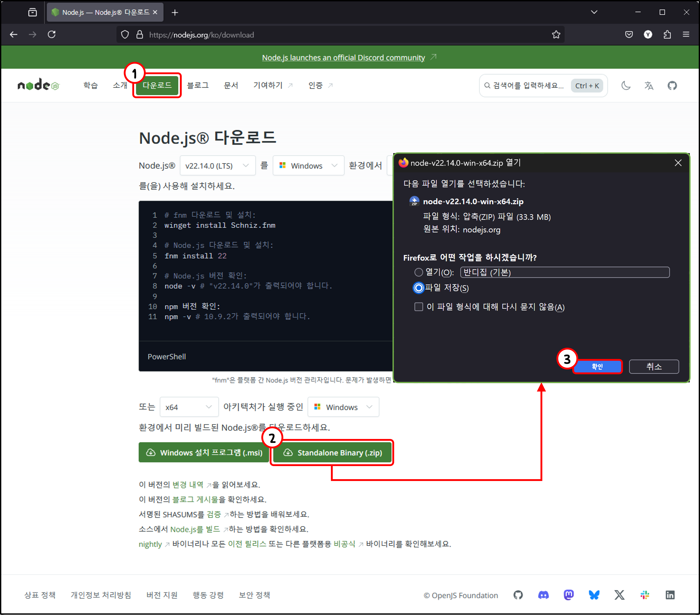Expand the Windows dropdown beside 아키텍처가 실행 중인
This screenshot has width=700, height=615.
click(x=343, y=407)
